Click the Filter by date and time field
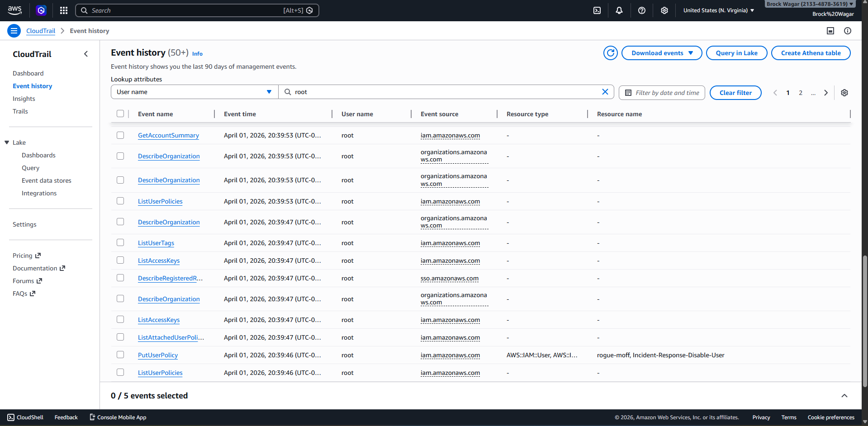 click(x=662, y=92)
